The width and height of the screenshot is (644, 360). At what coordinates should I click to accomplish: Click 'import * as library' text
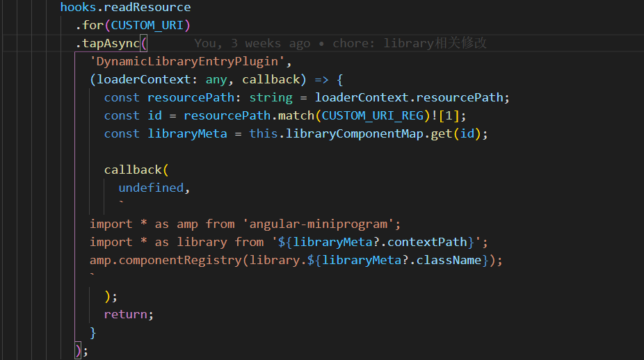click(158, 242)
